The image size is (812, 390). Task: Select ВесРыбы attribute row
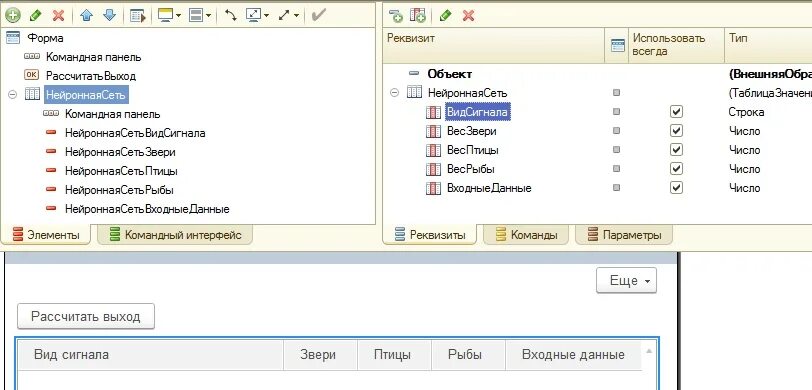tap(470, 169)
